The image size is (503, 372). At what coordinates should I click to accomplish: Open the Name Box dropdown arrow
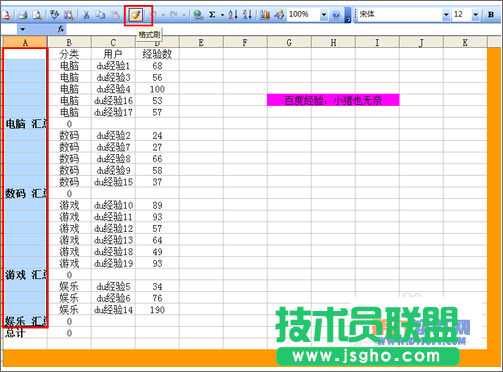click(x=22, y=29)
